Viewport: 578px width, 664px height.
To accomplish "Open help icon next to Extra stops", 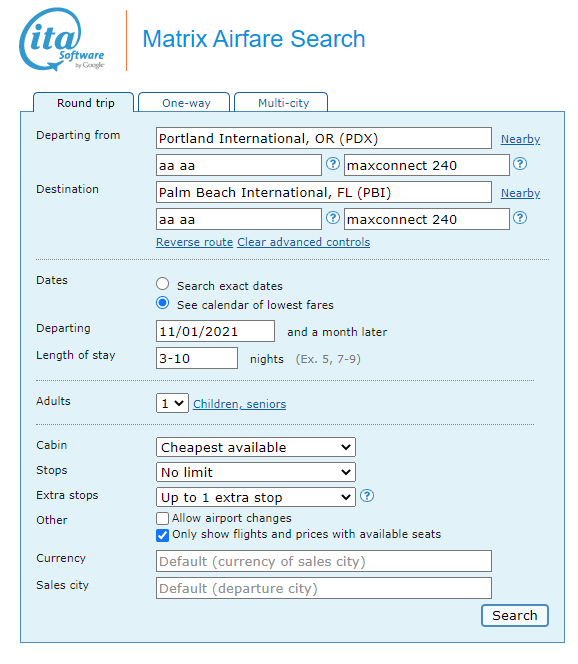I will 367,495.
